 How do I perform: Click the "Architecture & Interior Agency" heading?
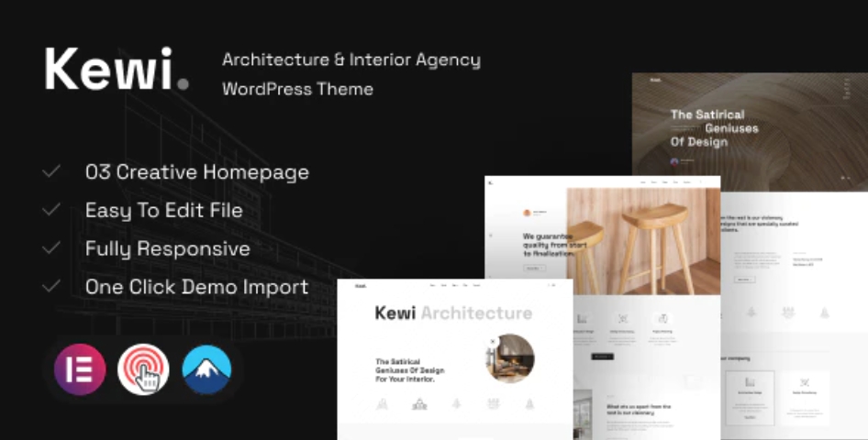click(x=351, y=60)
